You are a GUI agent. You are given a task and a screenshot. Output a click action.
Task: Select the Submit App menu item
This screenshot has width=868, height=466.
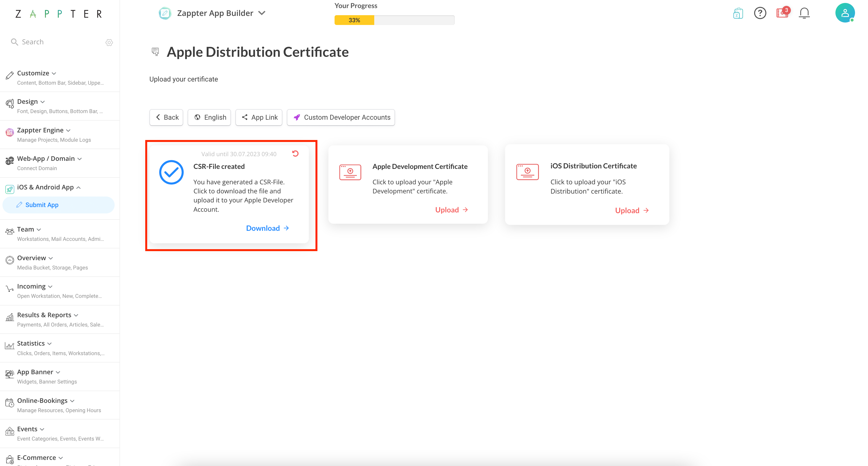click(x=59, y=205)
